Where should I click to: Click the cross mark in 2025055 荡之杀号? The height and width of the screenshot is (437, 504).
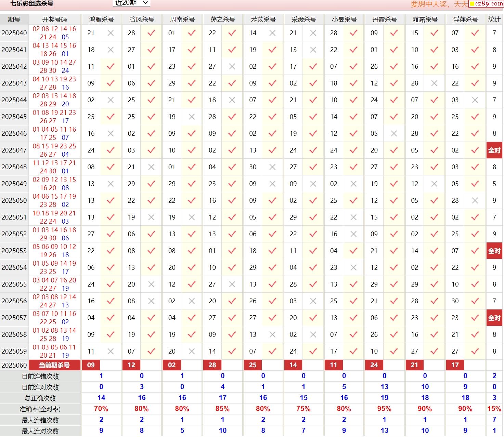(232, 284)
